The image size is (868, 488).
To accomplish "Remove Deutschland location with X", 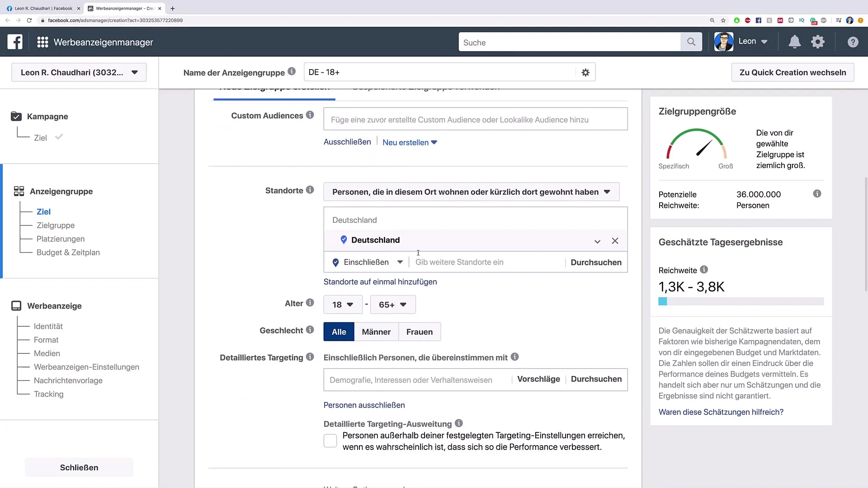I will pyautogui.click(x=615, y=241).
